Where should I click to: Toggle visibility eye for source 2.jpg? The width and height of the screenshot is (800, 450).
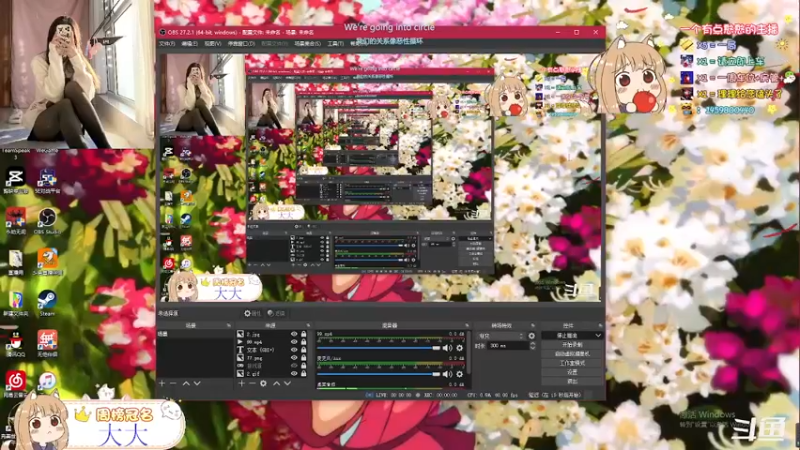pos(294,334)
